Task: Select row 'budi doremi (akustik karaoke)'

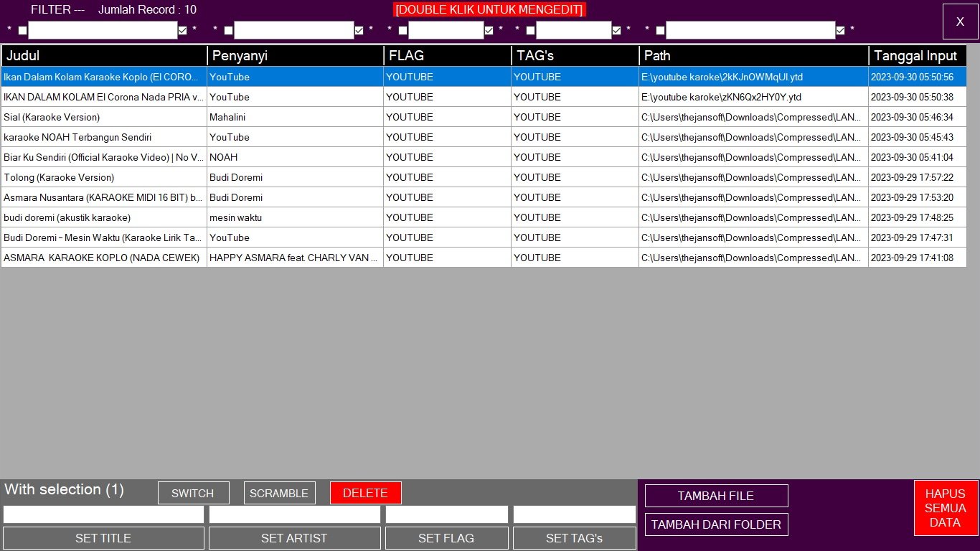Action: [x=484, y=217]
